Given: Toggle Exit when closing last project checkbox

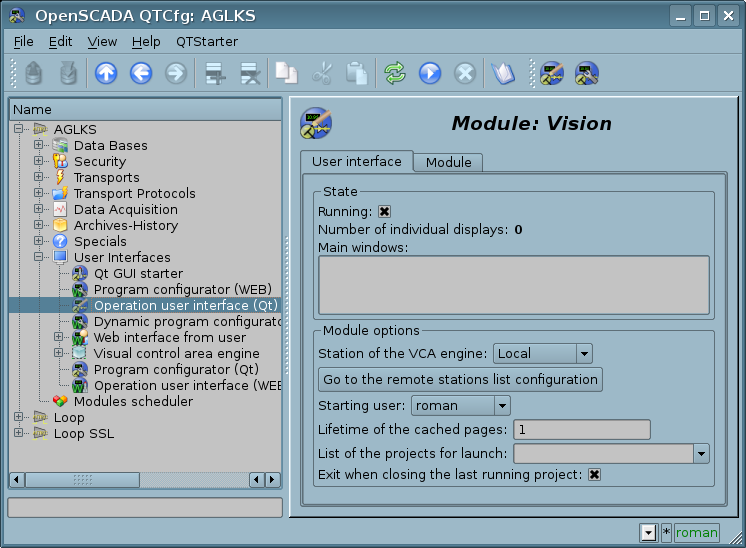Looking at the screenshot, I should pos(594,474).
